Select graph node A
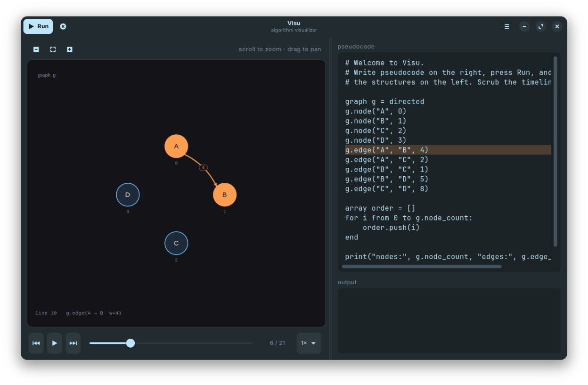588x385 pixels. pos(176,146)
